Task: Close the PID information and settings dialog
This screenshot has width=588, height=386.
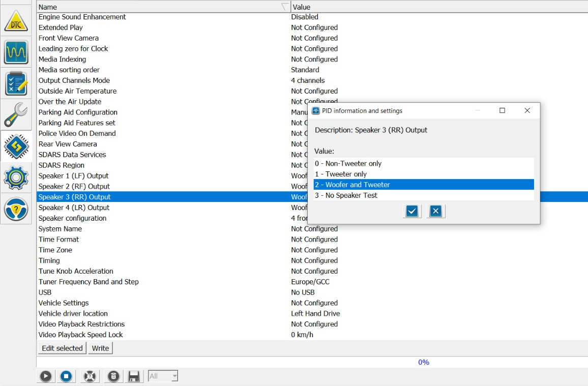Action: point(527,110)
